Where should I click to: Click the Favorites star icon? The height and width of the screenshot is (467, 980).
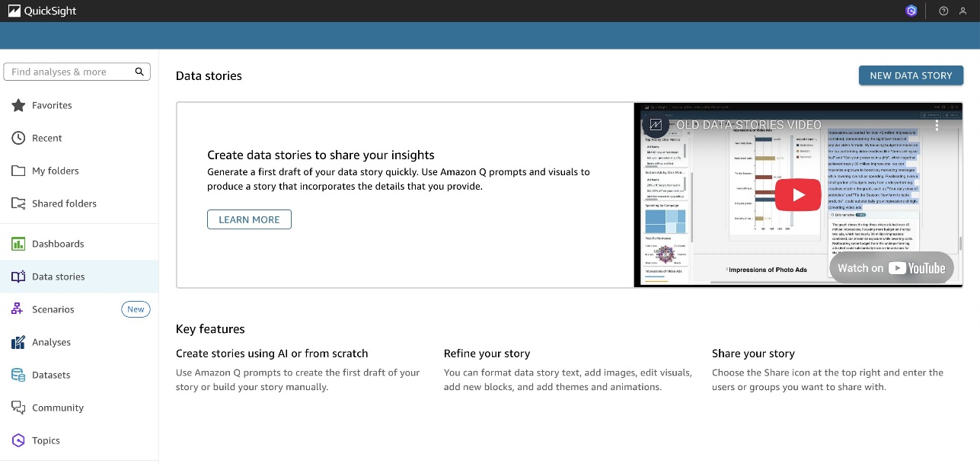(x=18, y=105)
